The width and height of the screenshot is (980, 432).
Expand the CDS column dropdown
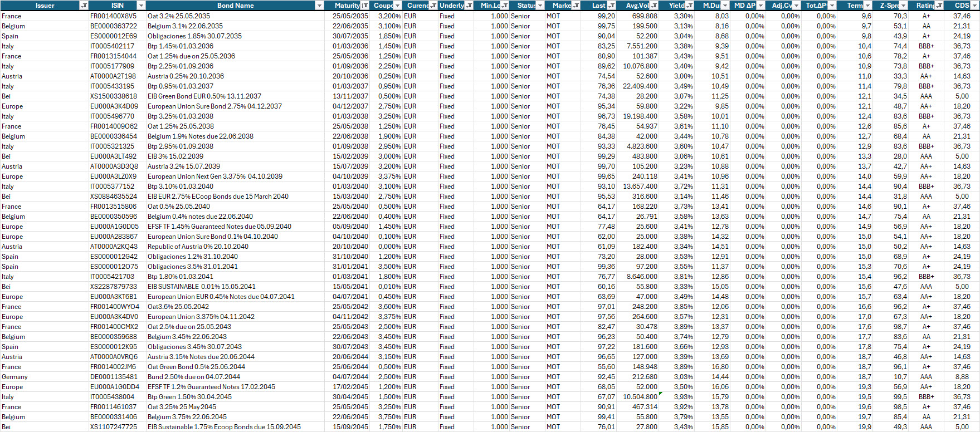click(974, 6)
